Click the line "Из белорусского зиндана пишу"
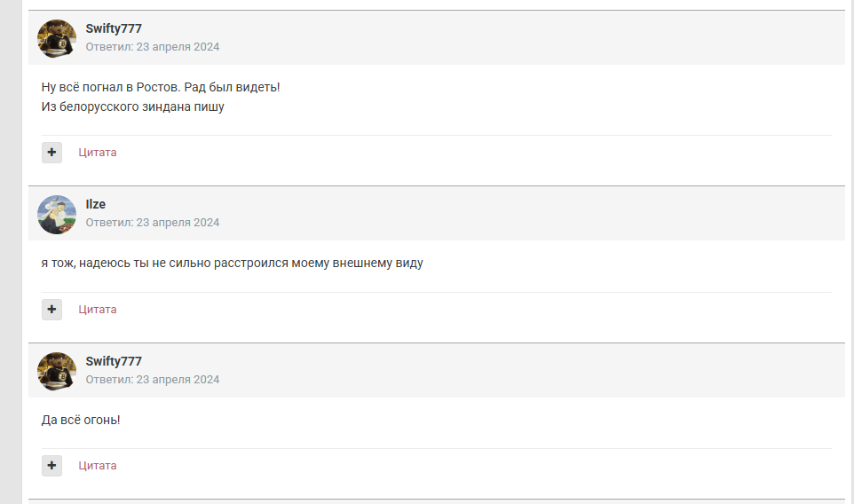The height and width of the screenshot is (504, 854). (133, 107)
